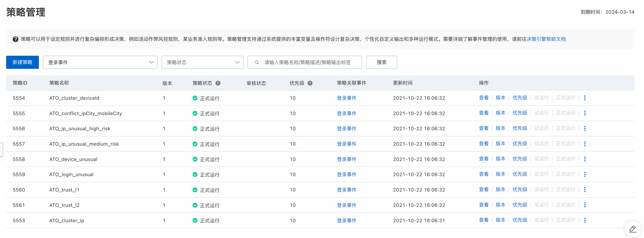Viewport: 644px width, 238px height.
Task: Click 版本 for strategy 5555
Action: pos(501,113)
